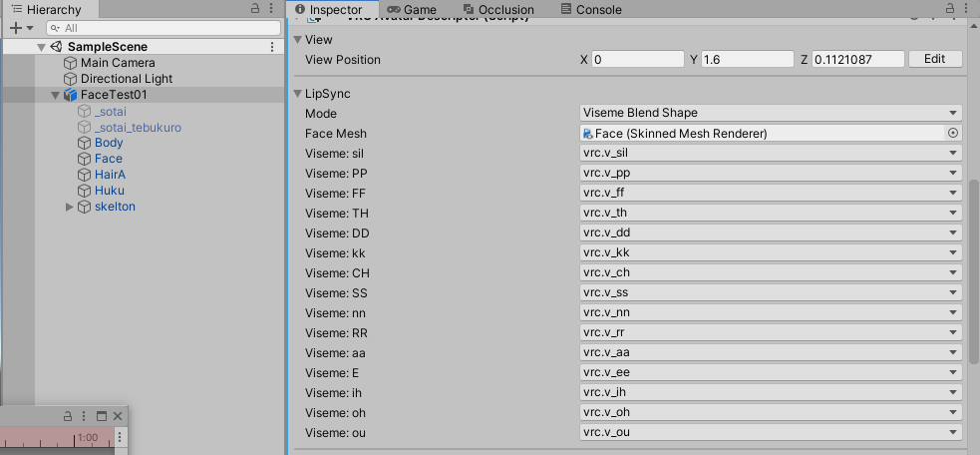The width and height of the screenshot is (980, 455).
Task: Open the Viseme: DD dropdown
Action: click(771, 232)
